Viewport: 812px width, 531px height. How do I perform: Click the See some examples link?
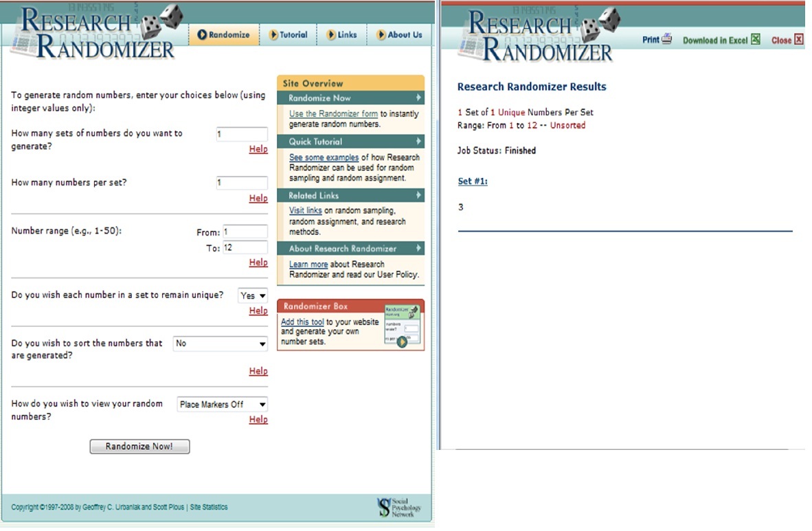pos(324,157)
